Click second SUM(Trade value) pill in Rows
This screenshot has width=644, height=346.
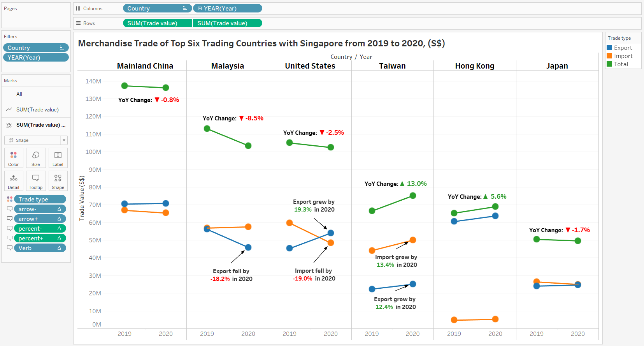click(228, 23)
